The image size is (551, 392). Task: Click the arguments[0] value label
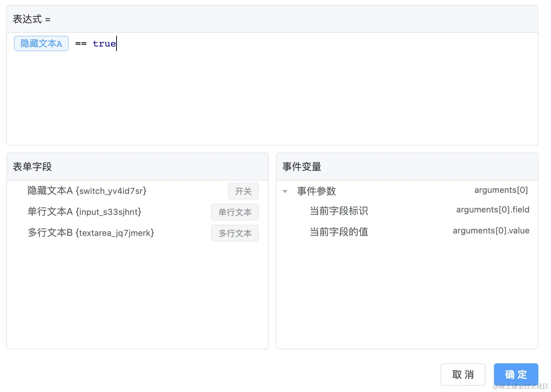click(501, 190)
